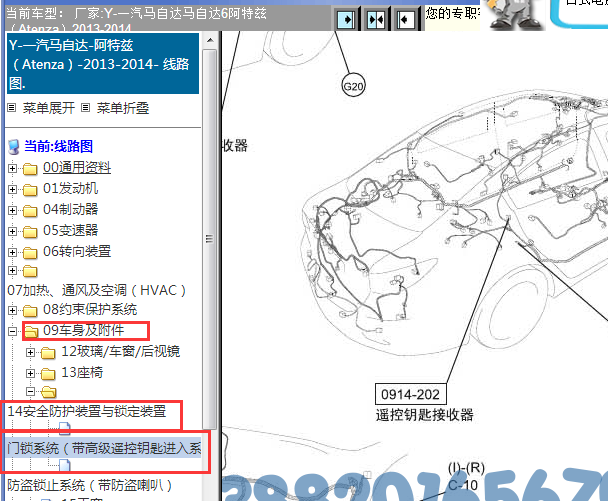Select 06转向装置 in the tree

(x=77, y=251)
